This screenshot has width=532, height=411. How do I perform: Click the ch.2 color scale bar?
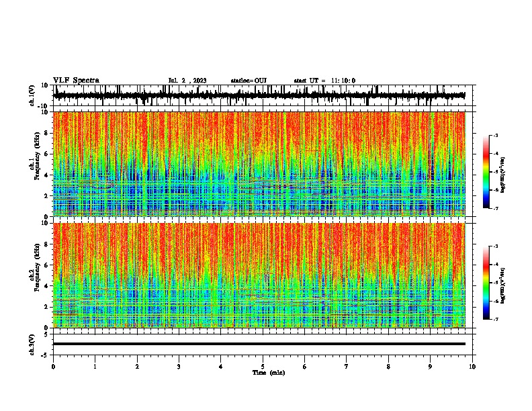point(486,283)
